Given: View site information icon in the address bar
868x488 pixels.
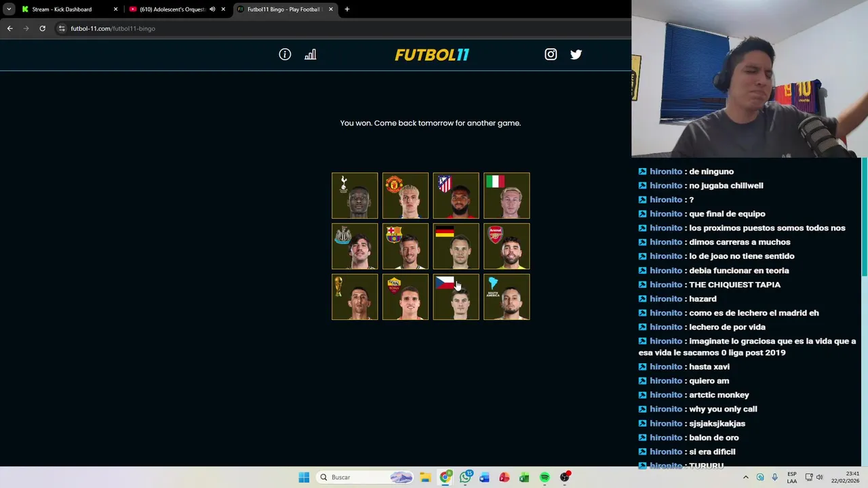Looking at the screenshot, I should tap(62, 28).
